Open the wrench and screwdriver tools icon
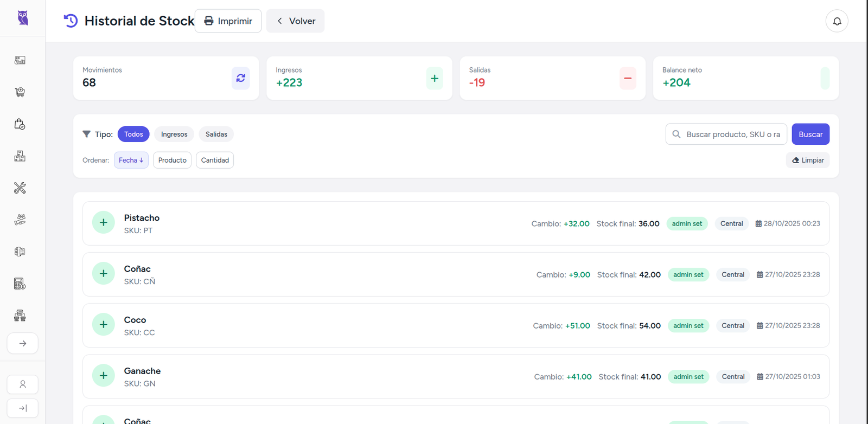Screen dimensions: 868x424 pyautogui.click(x=20, y=188)
